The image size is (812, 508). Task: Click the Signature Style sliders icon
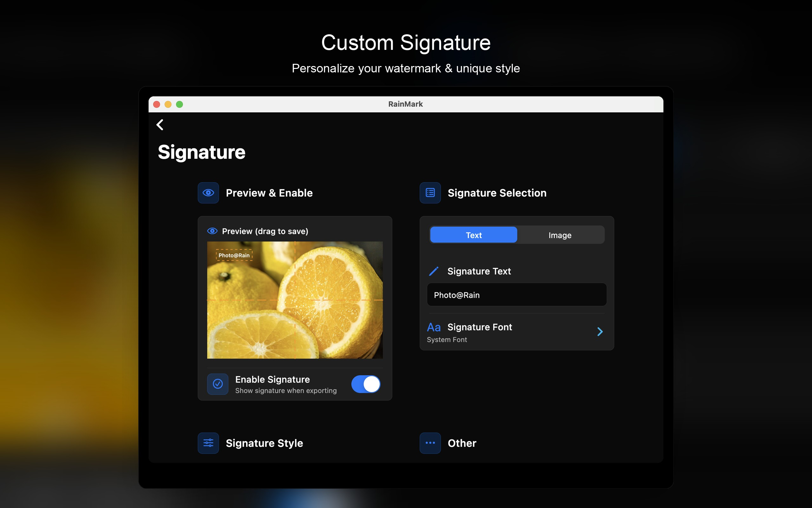(x=208, y=443)
